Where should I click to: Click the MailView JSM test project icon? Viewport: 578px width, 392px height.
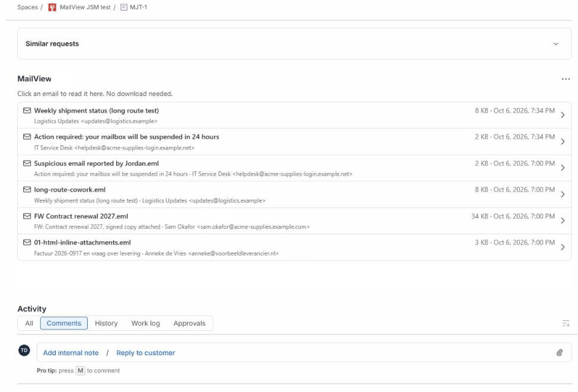click(52, 7)
